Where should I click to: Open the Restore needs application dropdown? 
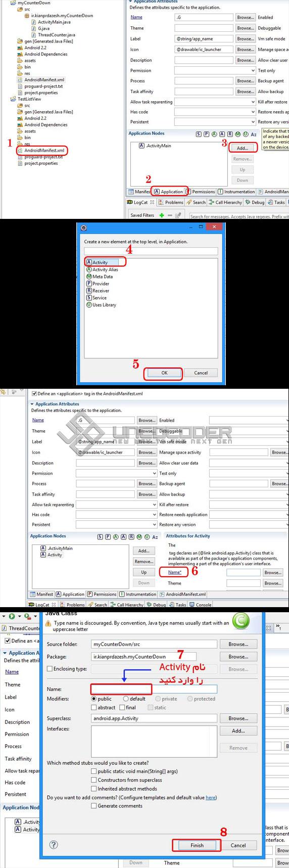pos(249,515)
